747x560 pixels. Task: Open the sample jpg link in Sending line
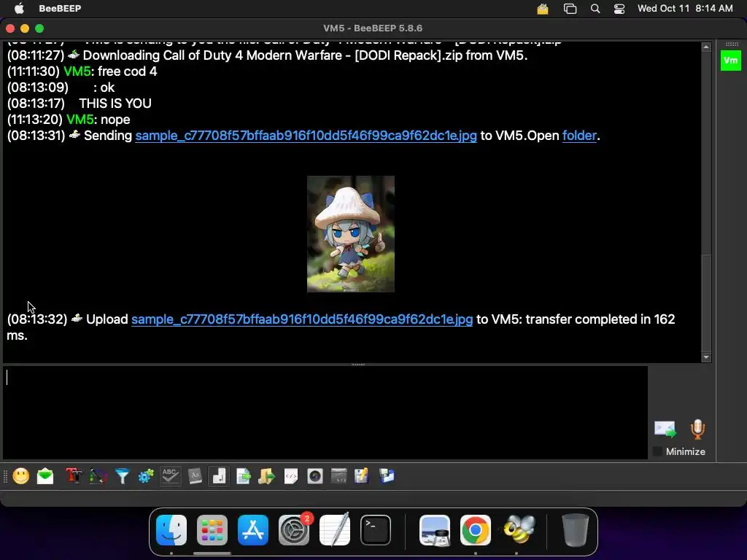[306, 136]
